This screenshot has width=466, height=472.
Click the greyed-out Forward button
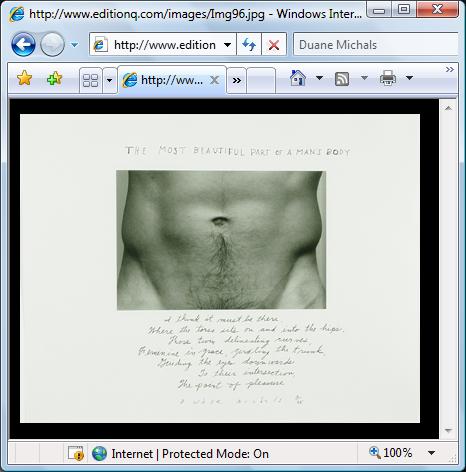pyautogui.click(x=52, y=44)
